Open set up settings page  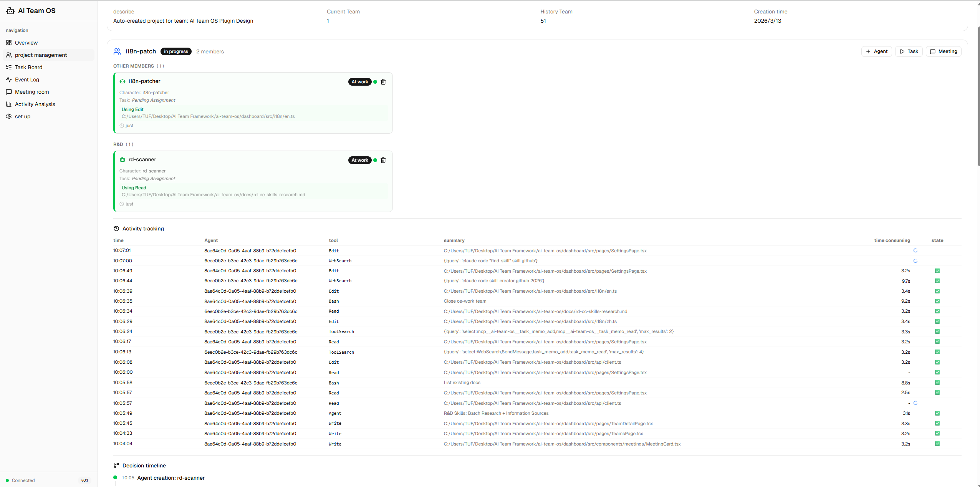point(22,116)
